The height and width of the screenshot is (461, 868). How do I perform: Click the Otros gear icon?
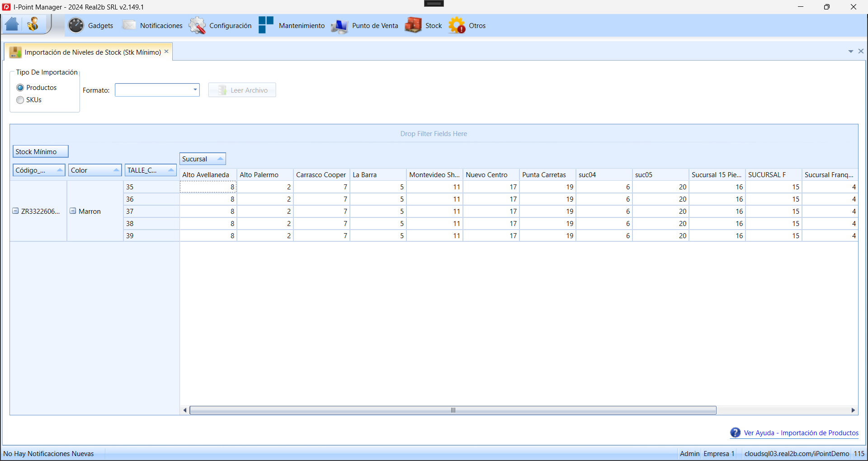click(457, 25)
